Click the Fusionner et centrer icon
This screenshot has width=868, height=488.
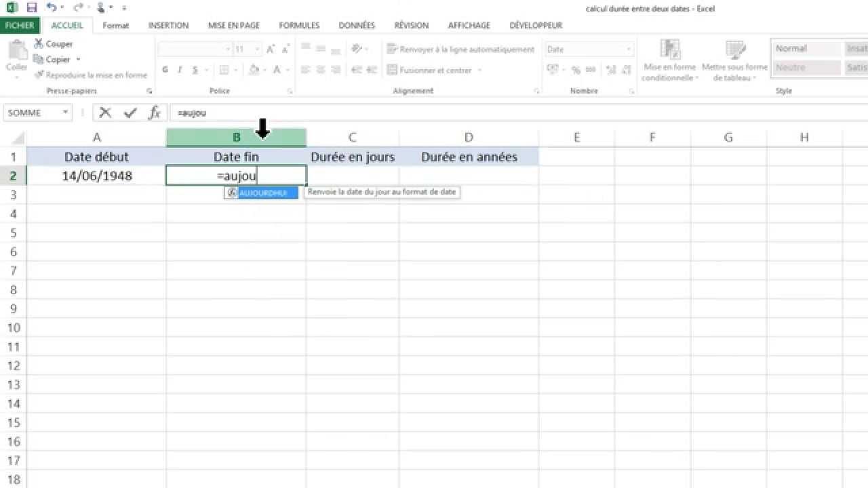[392, 70]
